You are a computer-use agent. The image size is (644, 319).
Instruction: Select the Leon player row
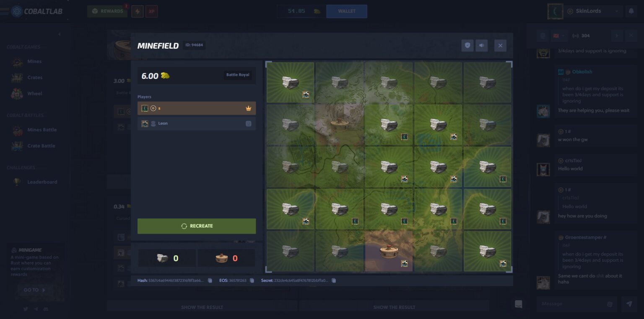tap(196, 123)
